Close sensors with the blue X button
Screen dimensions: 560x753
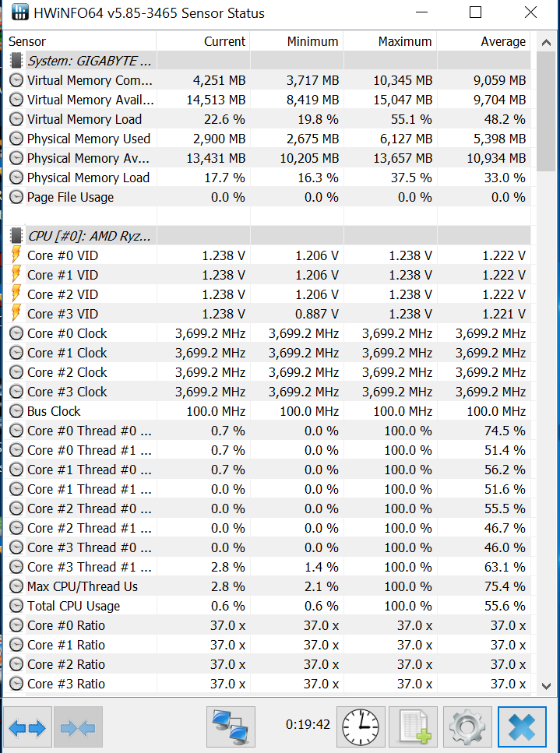coord(522,728)
